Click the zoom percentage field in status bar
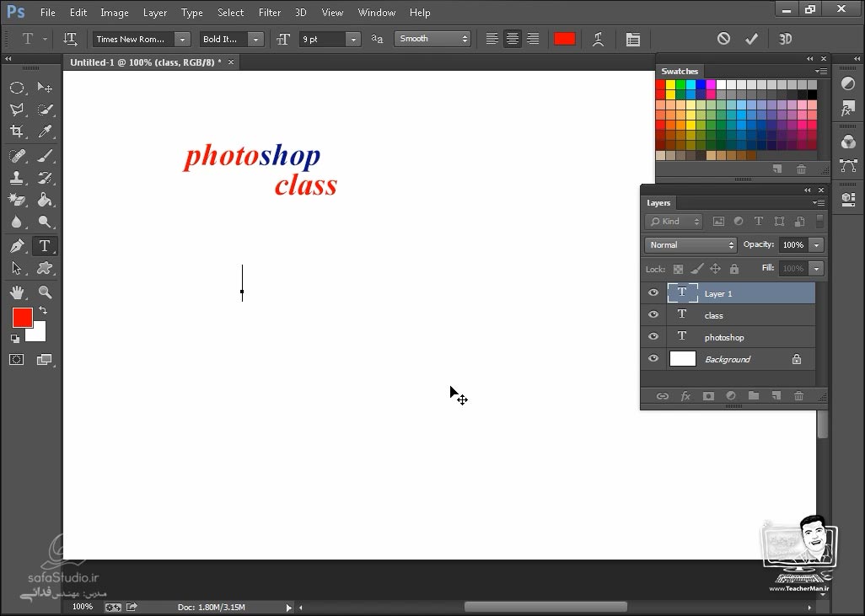Screen dimensions: 865x616 pyautogui.click(x=83, y=607)
